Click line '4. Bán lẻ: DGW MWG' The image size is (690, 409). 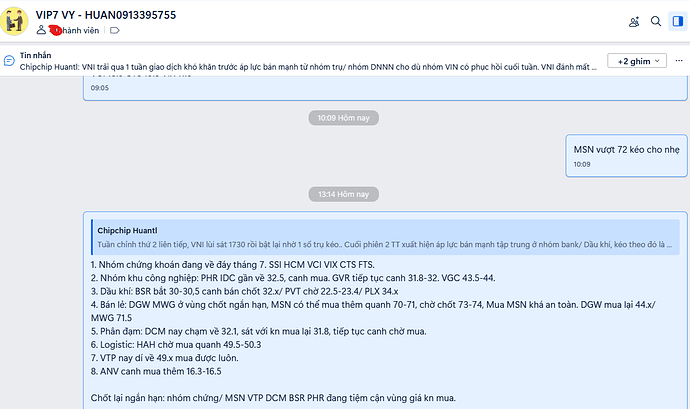click(x=373, y=311)
